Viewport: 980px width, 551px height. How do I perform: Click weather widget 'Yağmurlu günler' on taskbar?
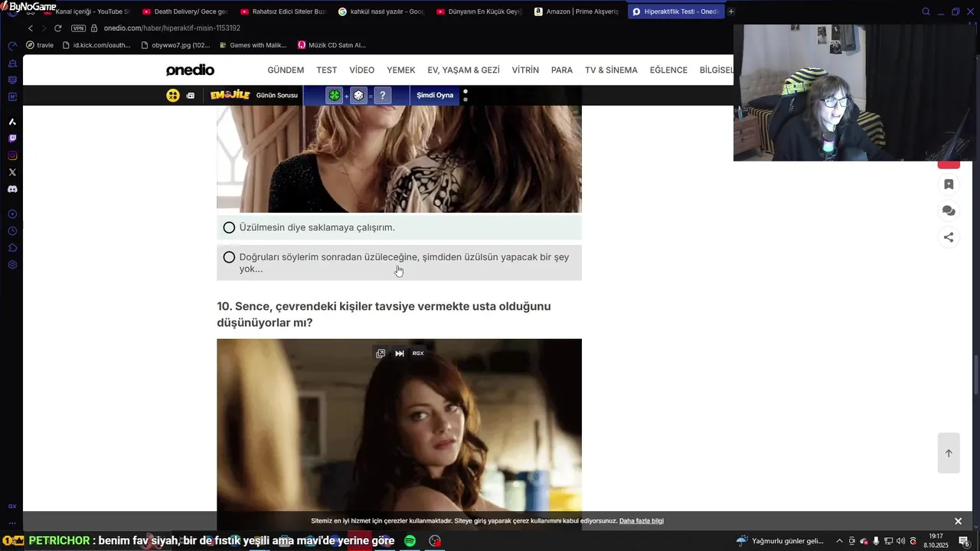780,541
